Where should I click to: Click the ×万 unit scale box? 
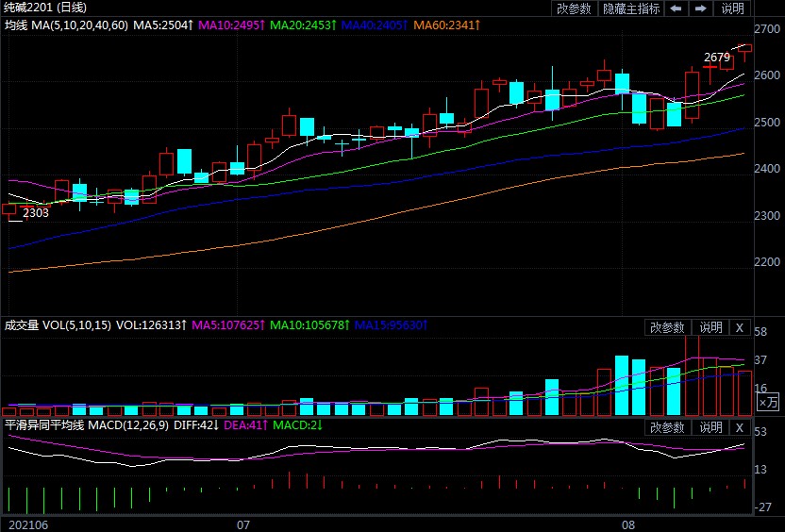click(x=769, y=403)
